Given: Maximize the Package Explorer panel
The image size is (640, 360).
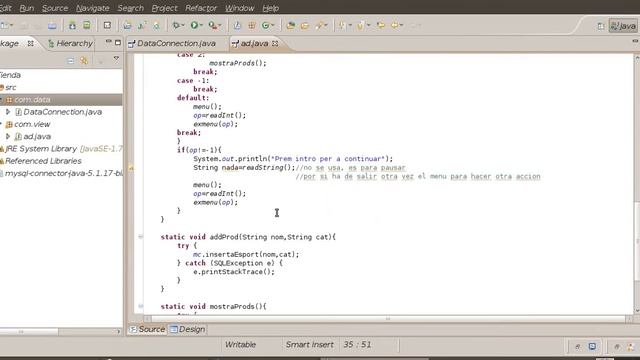Looking at the screenshot, I should coord(118,42).
